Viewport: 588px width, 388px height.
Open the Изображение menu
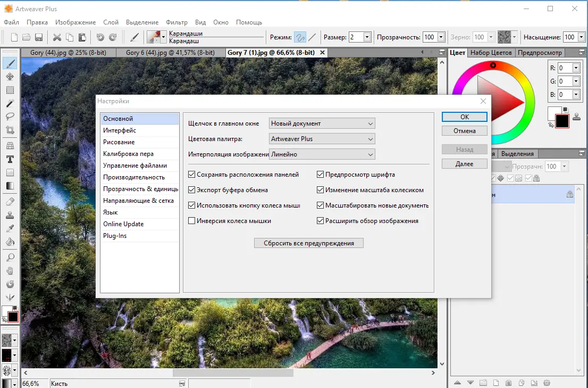pos(75,22)
